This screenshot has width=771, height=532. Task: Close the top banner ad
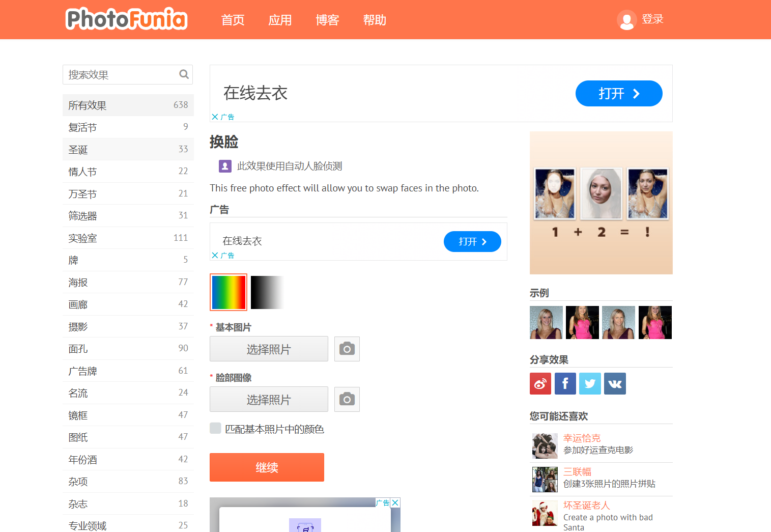point(215,117)
